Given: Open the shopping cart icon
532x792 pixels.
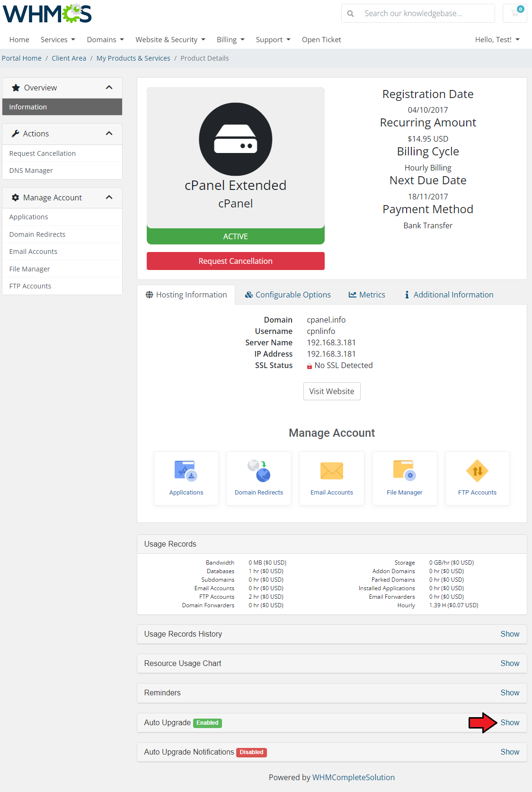Looking at the screenshot, I should [515, 13].
